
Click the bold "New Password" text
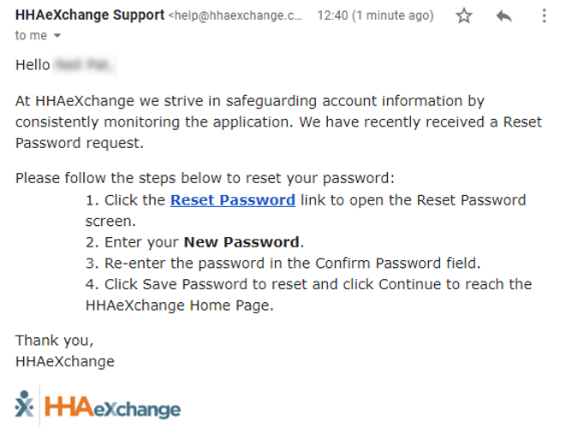coord(242,242)
